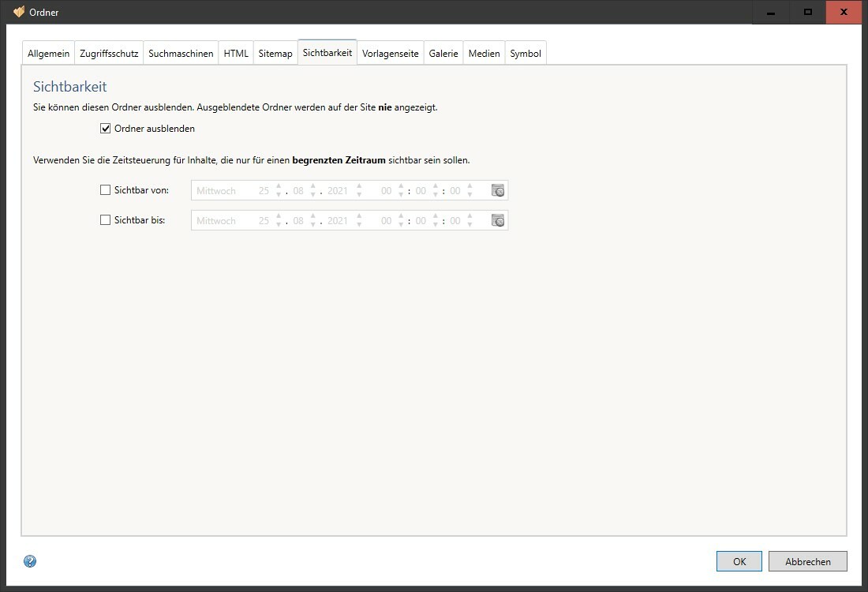Close the Ordner dialog window
This screenshot has width=868, height=592.
pos(844,12)
